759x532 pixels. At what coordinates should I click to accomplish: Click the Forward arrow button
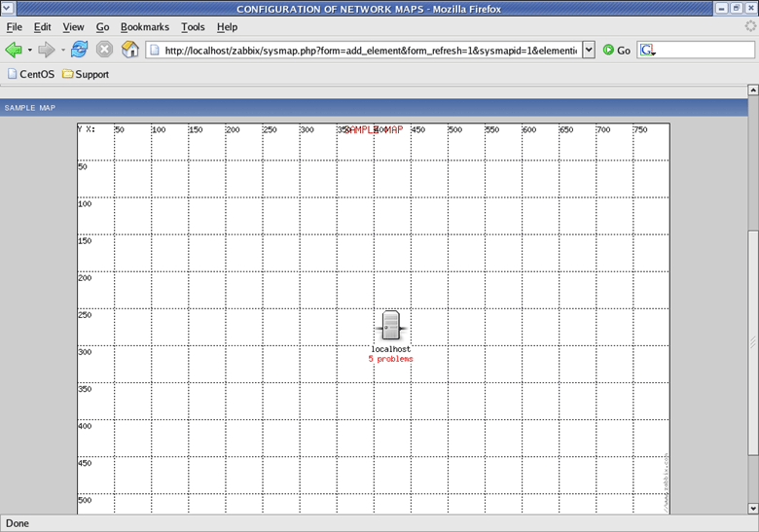click(46, 50)
